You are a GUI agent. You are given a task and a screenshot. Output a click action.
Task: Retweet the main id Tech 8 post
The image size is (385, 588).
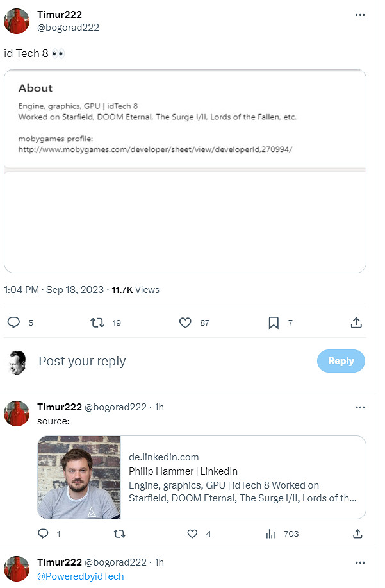(98, 323)
